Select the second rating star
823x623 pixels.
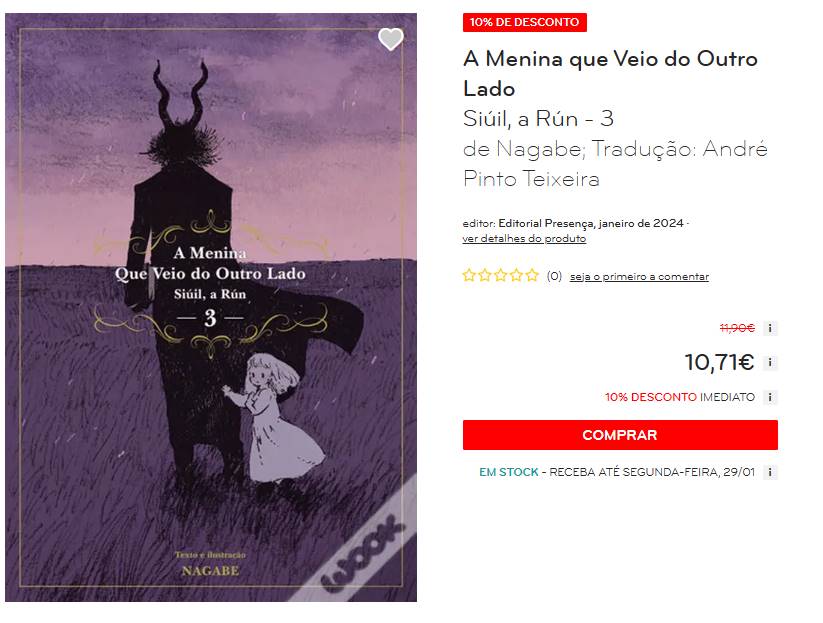click(484, 276)
